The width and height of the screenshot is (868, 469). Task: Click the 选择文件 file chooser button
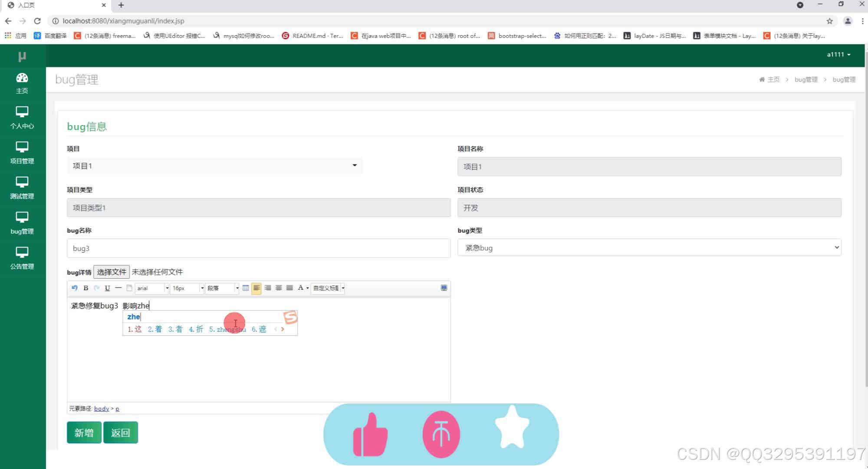click(112, 272)
